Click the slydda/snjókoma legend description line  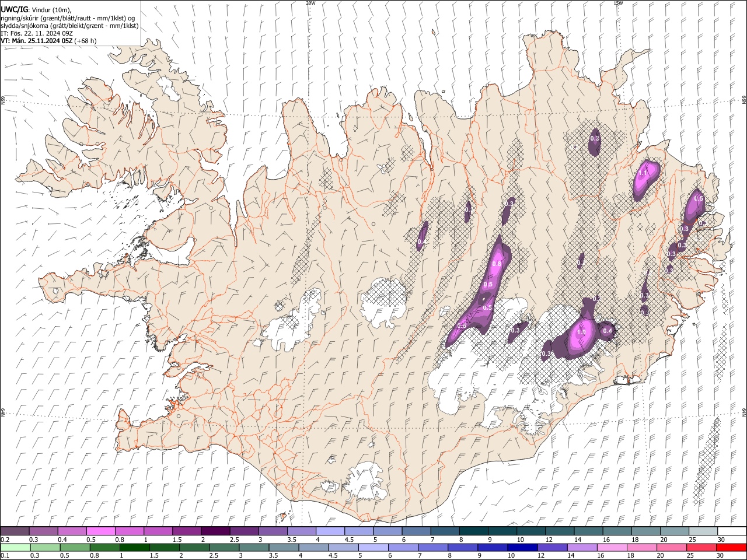(69, 26)
